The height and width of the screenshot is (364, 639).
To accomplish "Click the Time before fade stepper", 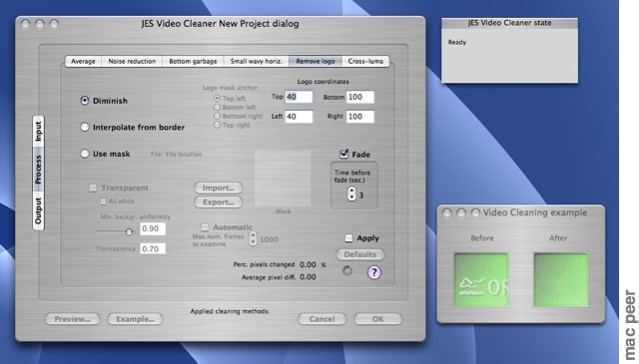I will (x=351, y=194).
